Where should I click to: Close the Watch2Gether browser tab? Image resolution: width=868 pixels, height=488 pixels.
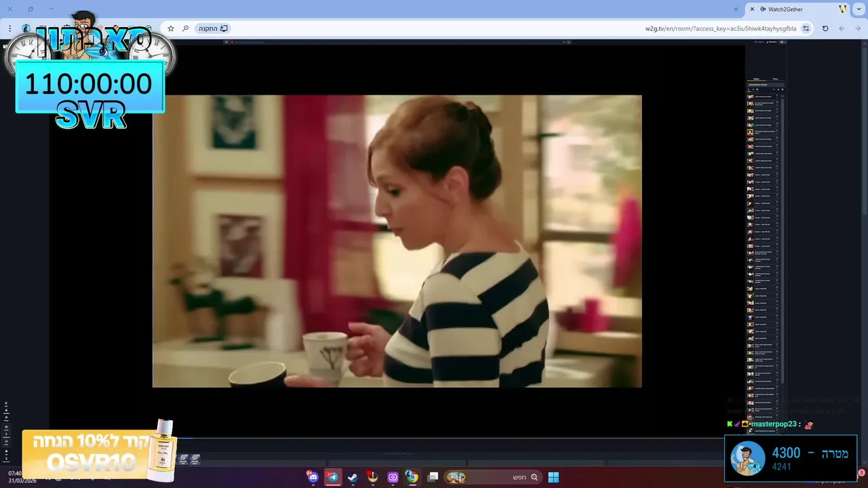point(752,9)
